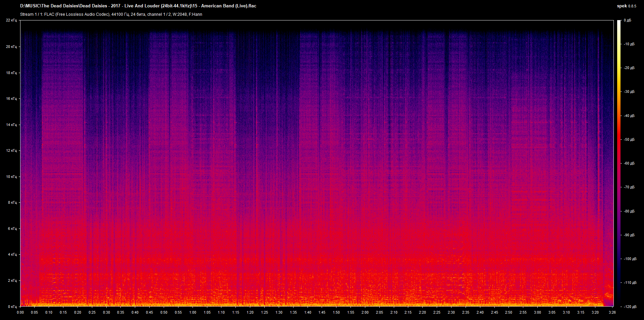Select the 4 кГц frequency axis label
This screenshot has width=644, height=320.
click(x=12, y=255)
